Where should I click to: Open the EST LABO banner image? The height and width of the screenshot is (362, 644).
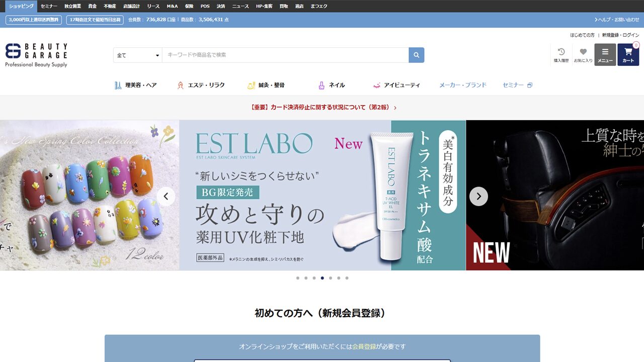322,195
